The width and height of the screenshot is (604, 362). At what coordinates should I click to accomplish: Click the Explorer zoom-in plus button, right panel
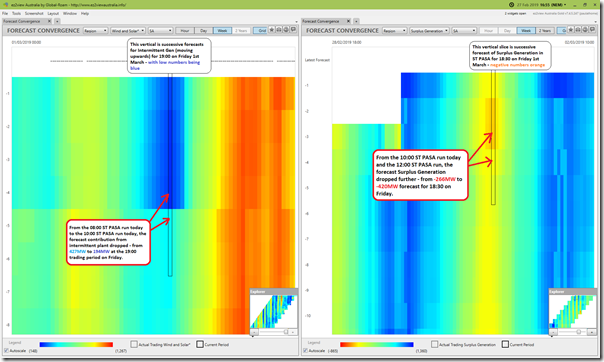(x=592, y=332)
